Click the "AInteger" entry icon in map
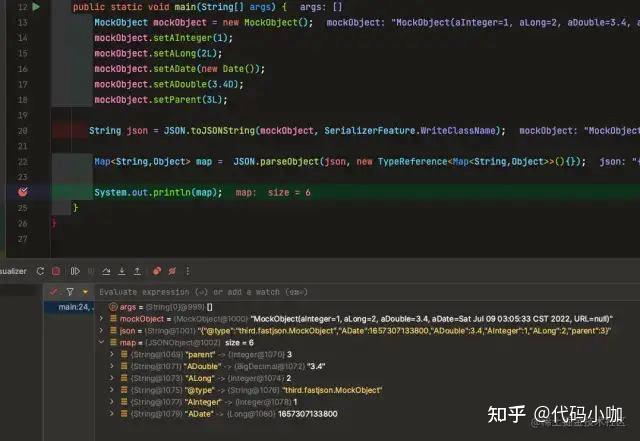This screenshot has width=640, height=441. click(124, 402)
